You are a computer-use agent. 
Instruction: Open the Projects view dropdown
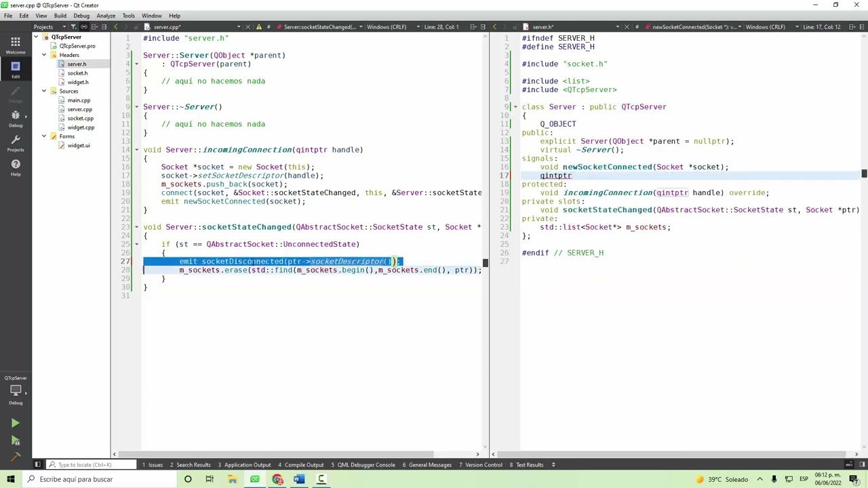tap(50, 27)
